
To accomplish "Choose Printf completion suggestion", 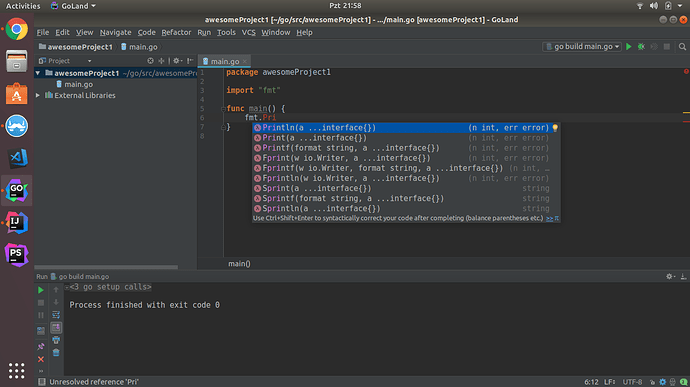I will pos(406,148).
